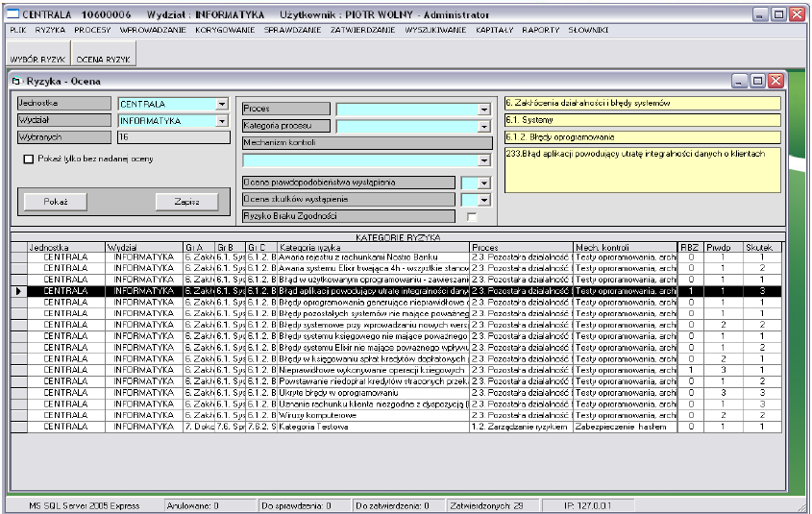Image resolution: width=812 pixels, height=514 pixels.
Task: Click the '6.1. Systemy' yellow field
Action: point(642,120)
